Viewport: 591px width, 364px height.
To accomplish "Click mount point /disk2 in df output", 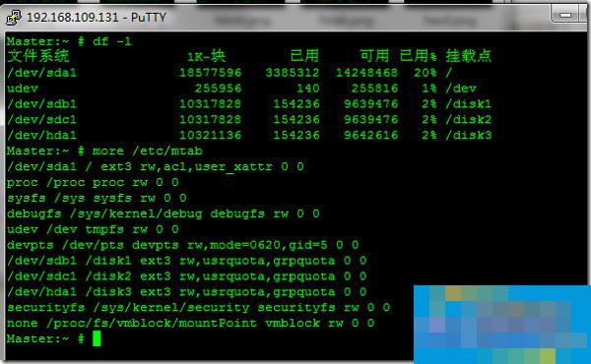I will pos(469,120).
